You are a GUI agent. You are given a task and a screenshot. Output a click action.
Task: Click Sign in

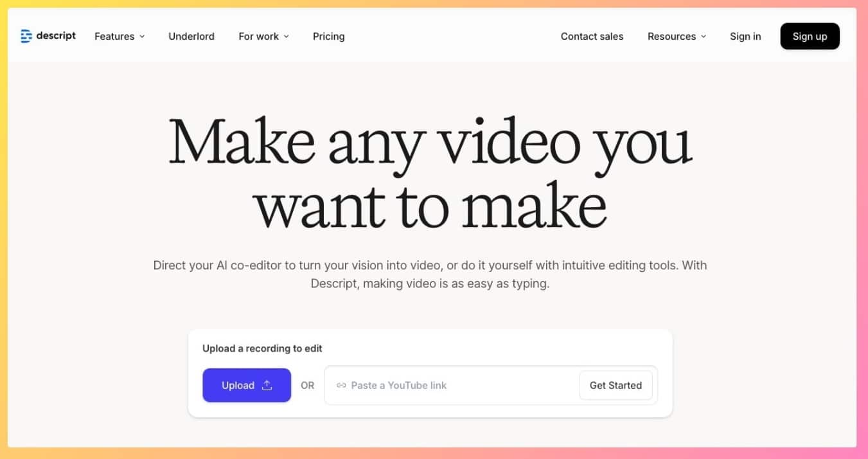(745, 37)
